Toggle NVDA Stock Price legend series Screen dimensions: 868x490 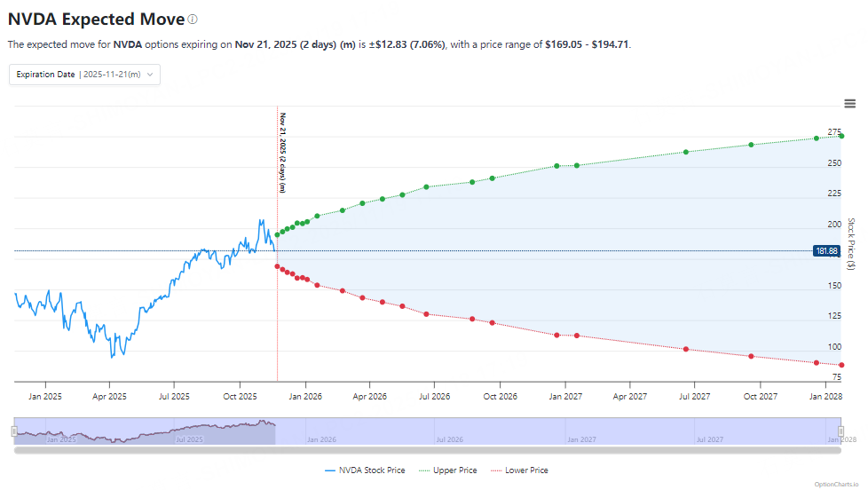[x=365, y=470]
